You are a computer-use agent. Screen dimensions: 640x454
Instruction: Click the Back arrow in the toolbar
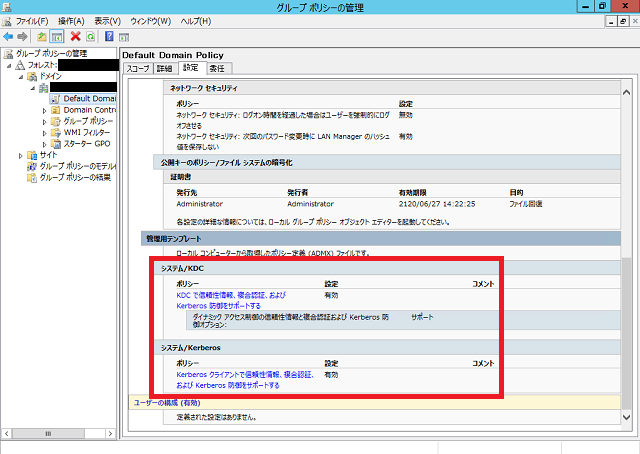9,36
